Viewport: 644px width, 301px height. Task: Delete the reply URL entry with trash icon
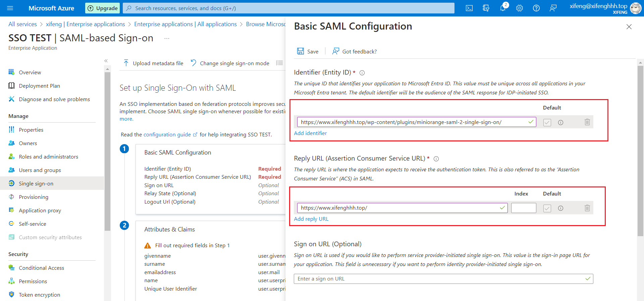[587, 208]
